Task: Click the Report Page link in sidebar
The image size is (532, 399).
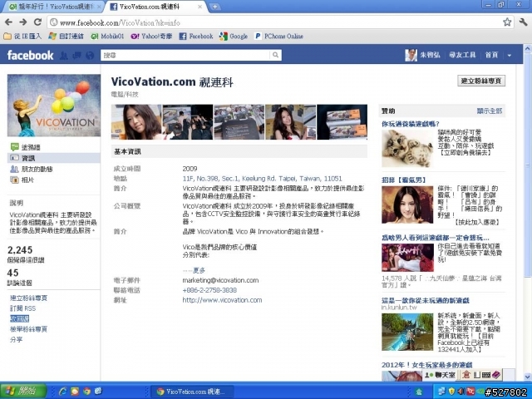Action: 28,329
